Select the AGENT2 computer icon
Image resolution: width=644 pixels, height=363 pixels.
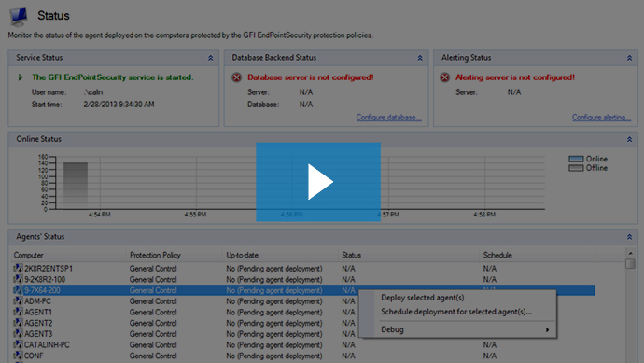pos(18,323)
